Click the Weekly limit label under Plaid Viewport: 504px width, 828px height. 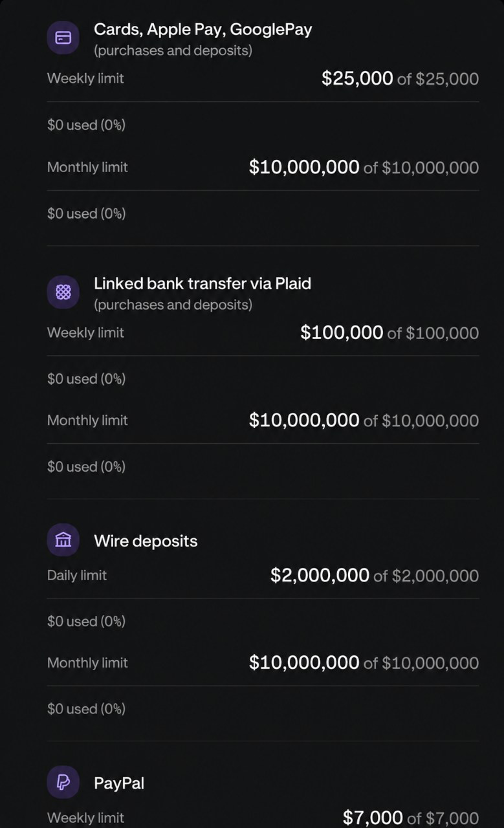click(85, 332)
